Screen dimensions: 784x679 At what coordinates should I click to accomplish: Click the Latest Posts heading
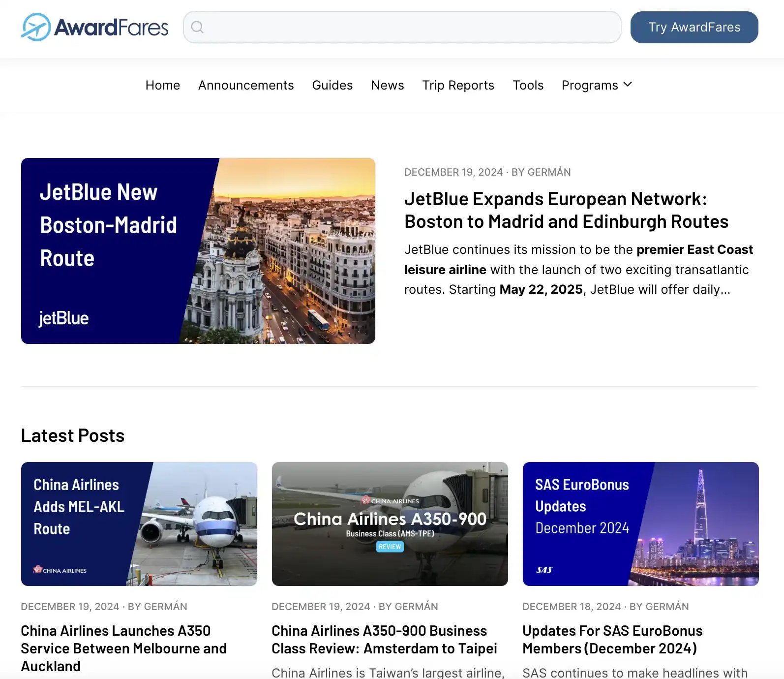click(73, 435)
